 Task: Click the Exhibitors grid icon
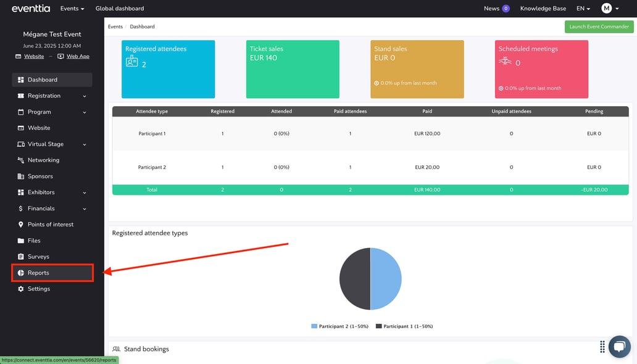21,192
